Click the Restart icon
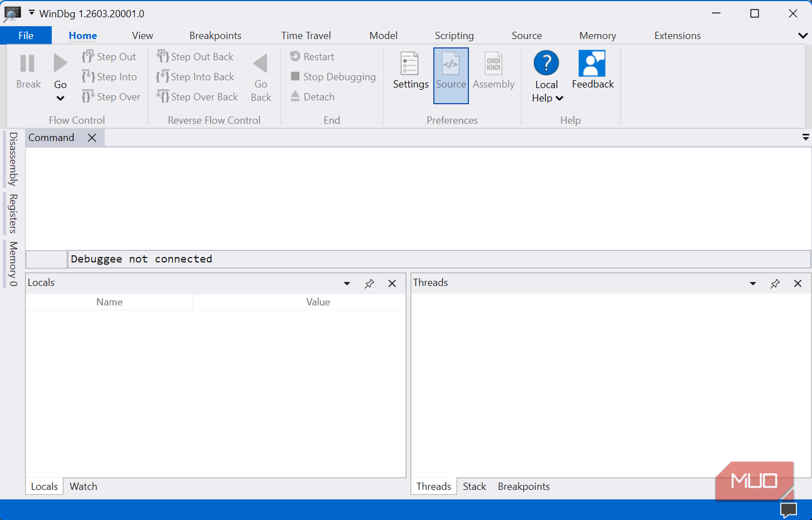Screen dimensions: 812x520 point(295,56)
